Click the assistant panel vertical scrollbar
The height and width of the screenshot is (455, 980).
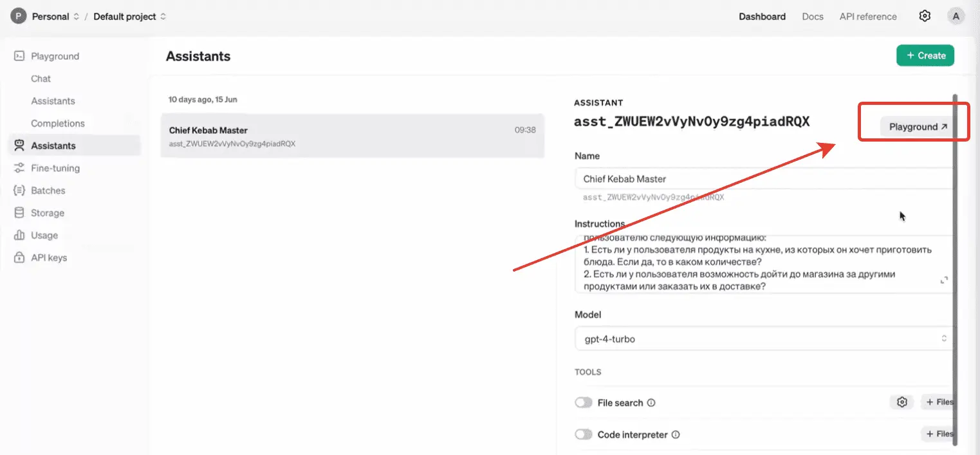click(x=956, y=270)
